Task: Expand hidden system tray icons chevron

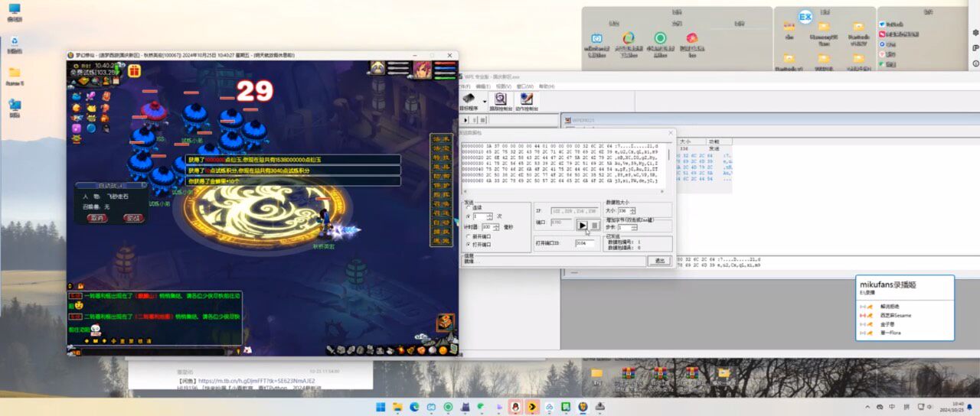Action: [x=867, y=407]
